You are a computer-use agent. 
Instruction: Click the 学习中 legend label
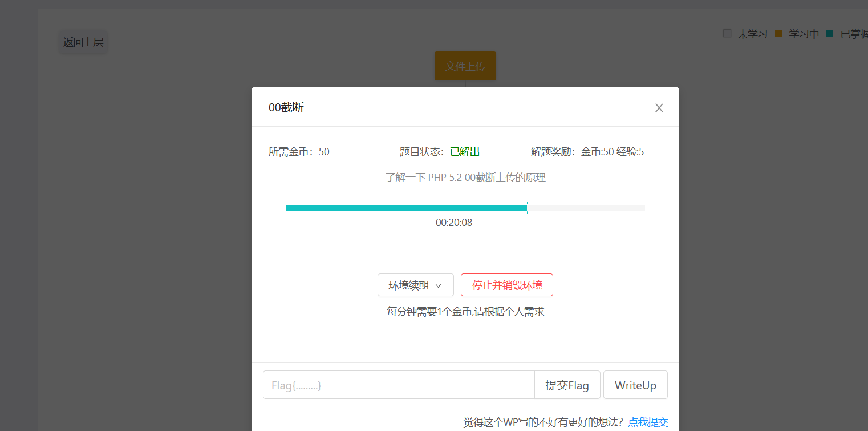(x=804, y=34)
